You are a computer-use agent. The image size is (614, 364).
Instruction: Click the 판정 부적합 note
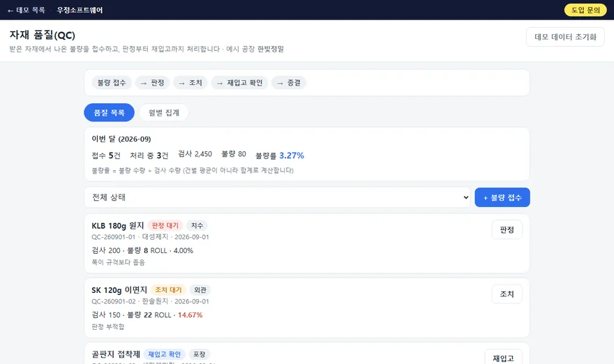(108, 326)
